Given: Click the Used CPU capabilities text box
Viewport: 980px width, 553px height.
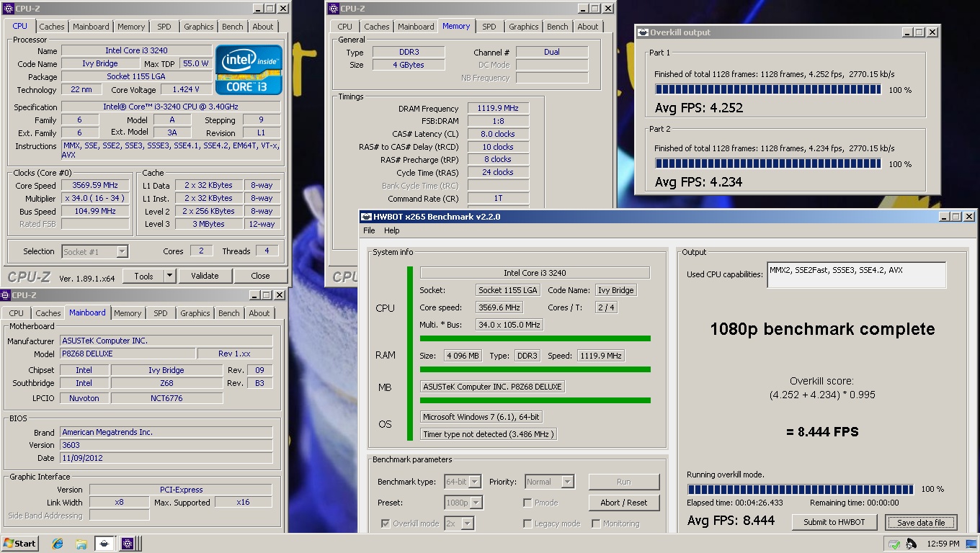Looking at the screenshot, I should click(856, 274).
